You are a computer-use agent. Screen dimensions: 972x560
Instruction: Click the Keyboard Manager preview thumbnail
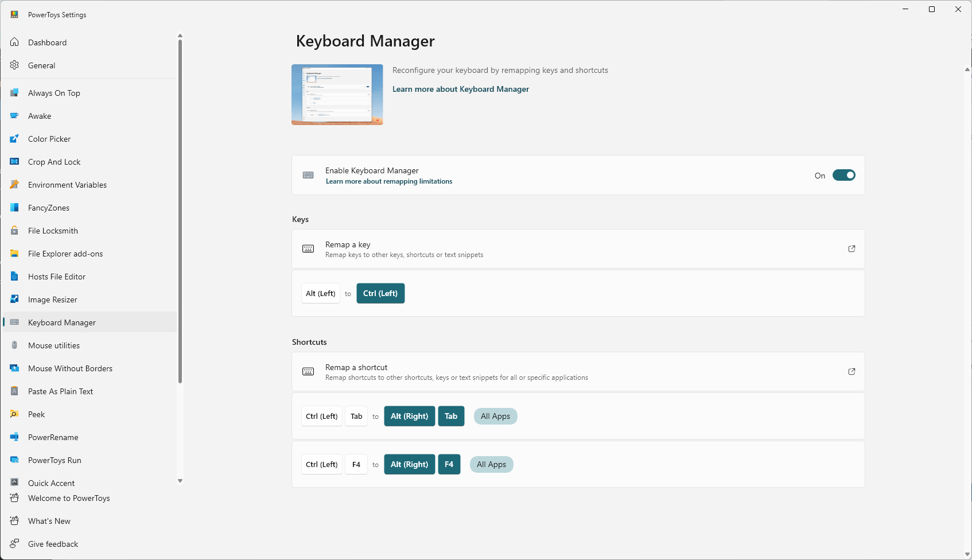337,95
